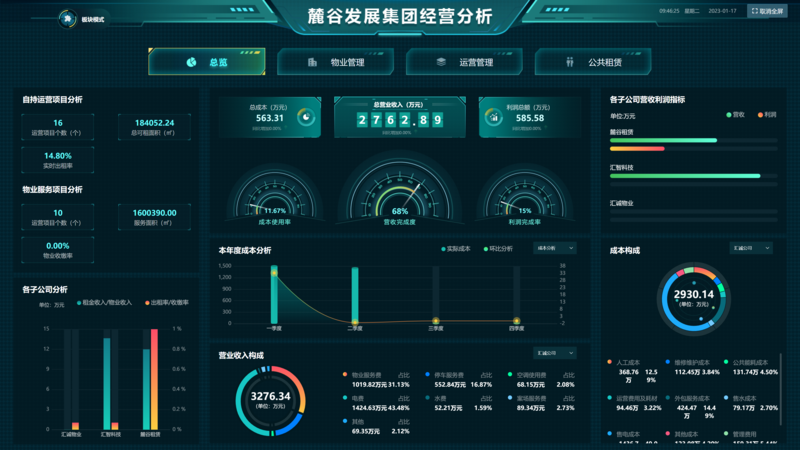Click the 人工成本 legend entry
Screen dimensions: 800x450
tap(633, 371)
